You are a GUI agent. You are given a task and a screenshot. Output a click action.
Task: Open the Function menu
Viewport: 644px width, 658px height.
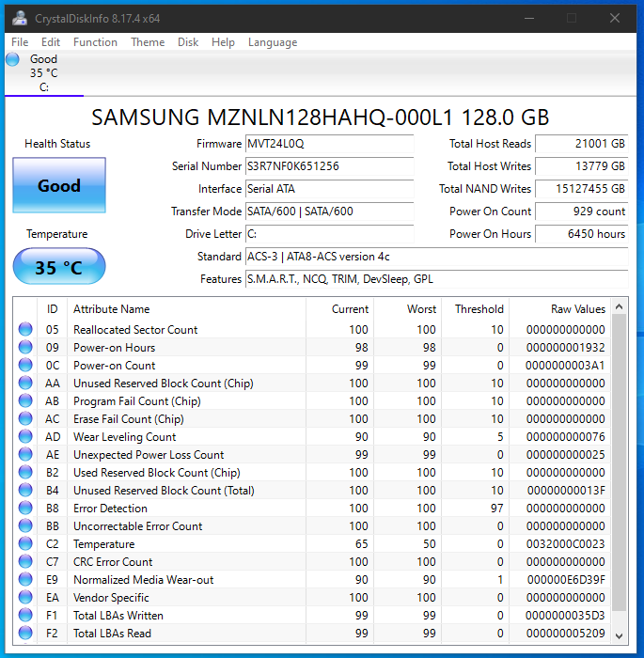point(95,42)
